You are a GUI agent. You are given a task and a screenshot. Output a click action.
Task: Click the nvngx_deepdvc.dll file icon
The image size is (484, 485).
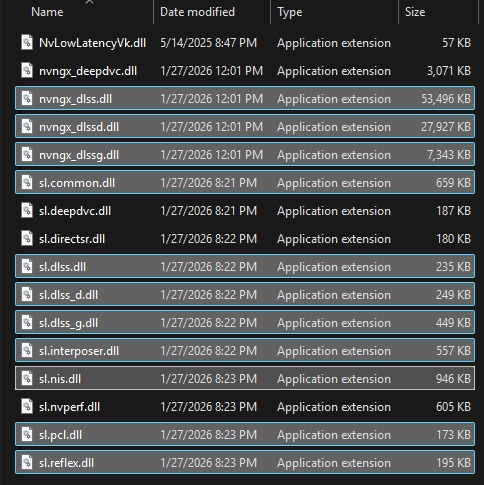click(27, 71)
